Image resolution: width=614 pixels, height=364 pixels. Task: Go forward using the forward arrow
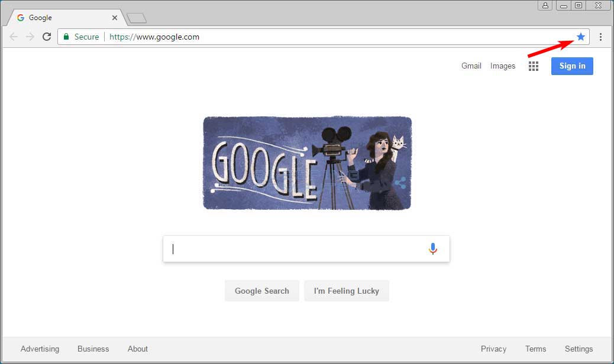click(x=30, y=37)
